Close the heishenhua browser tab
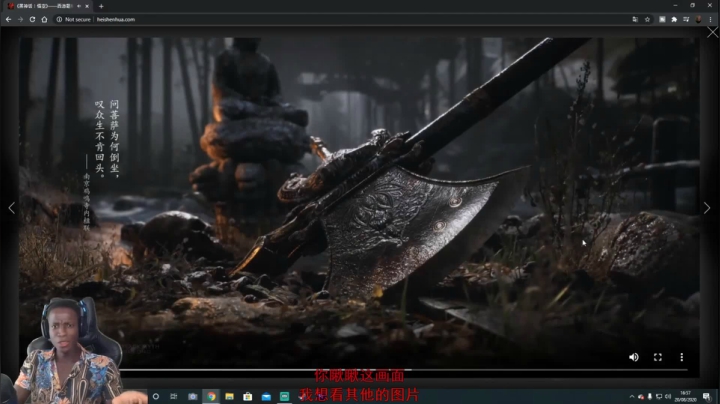The height and width of the screenshot is (404, 720). point(87,6)
